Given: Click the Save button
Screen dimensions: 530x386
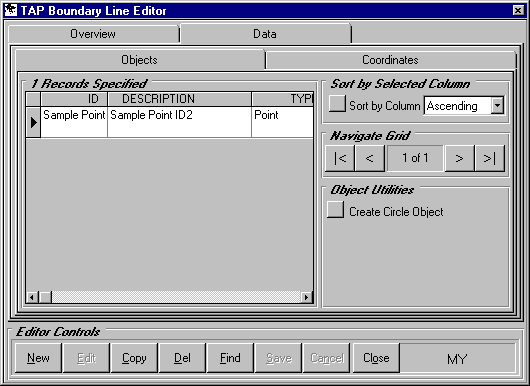Looking at the screenshot, I should point(279,358).
